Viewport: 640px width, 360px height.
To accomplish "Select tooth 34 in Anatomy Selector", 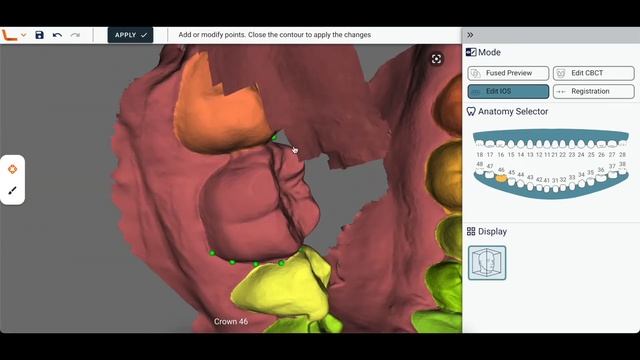I will click(x=581, y=184).
